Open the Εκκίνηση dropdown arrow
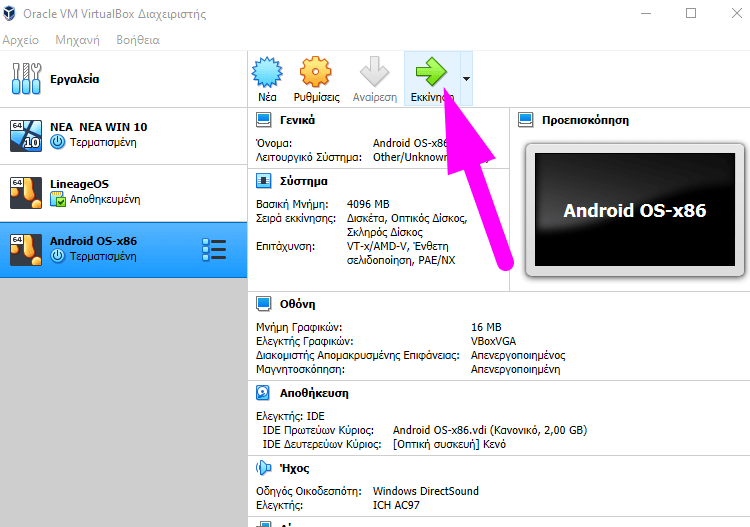The height and width of the screenshot is (527, 750). point(466,78)
